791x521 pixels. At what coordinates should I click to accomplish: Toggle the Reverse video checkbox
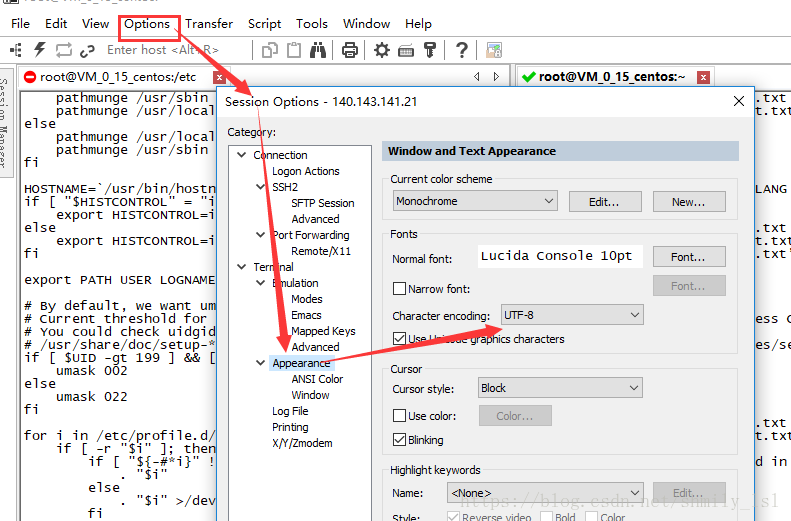(x=454, y=516)
